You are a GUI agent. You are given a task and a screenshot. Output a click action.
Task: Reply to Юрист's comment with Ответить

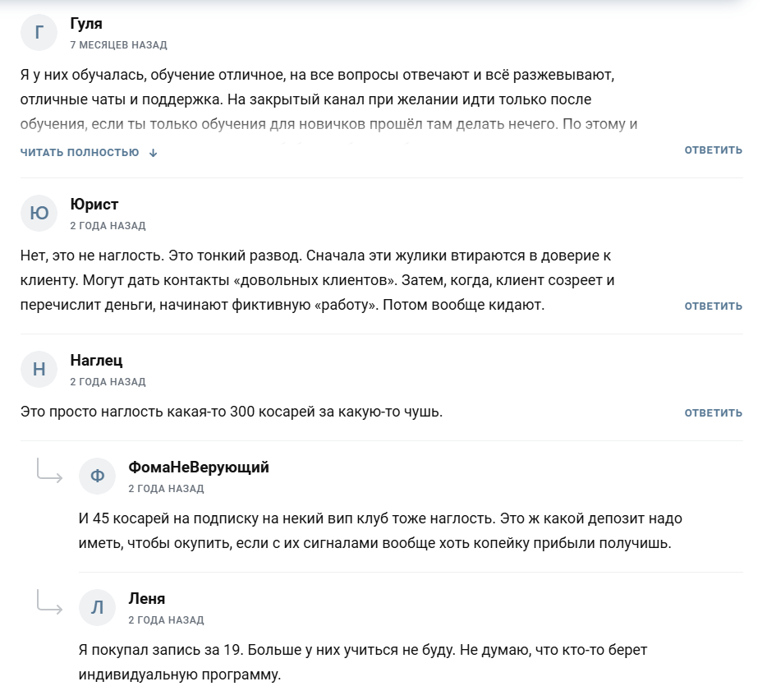713,306
